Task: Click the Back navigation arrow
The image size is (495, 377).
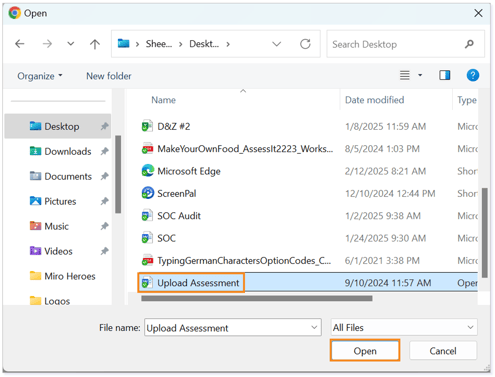Action: pos(20,44)
